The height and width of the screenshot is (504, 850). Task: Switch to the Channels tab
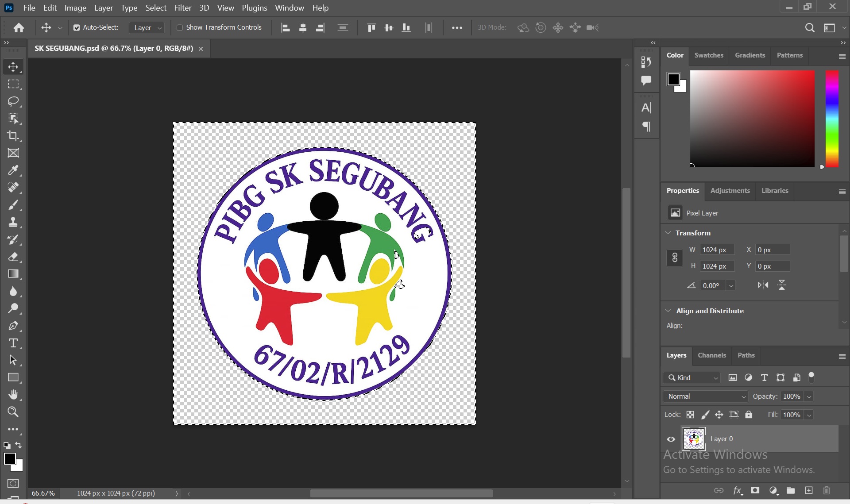click(711, 355)
